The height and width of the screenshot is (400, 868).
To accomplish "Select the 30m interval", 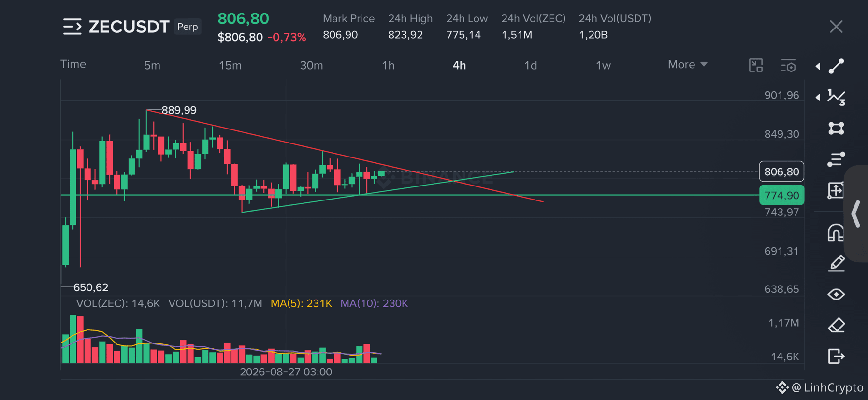I will 311,65.
